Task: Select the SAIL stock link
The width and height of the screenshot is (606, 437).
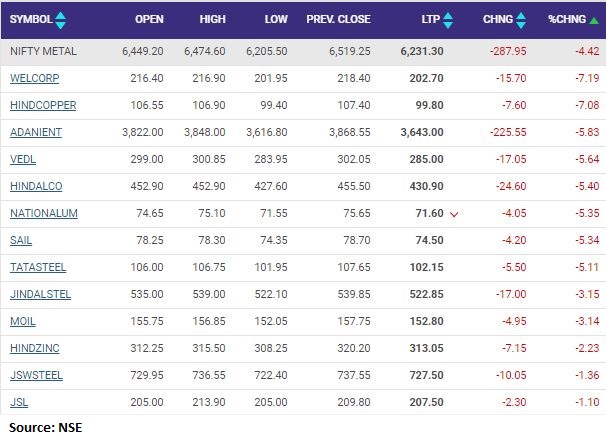Action: click(x=21, y=240)
